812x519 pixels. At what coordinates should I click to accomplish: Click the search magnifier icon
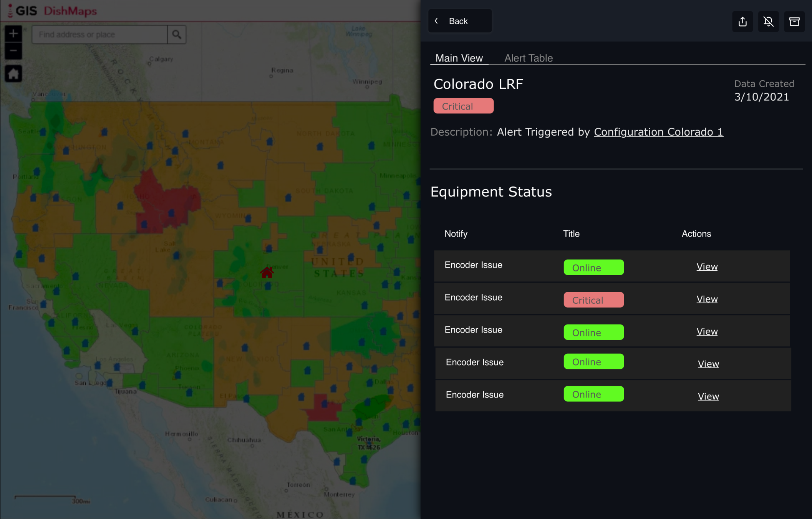(177, 35)
